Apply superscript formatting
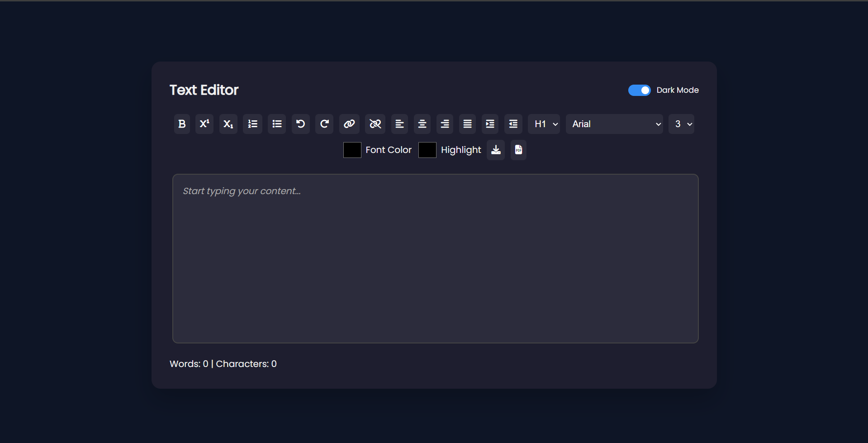 click(204, 124)
